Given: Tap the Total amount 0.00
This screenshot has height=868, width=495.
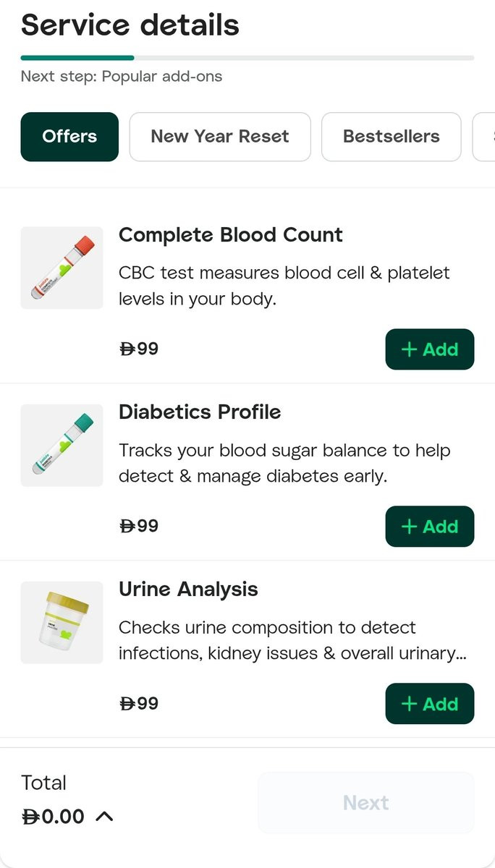Looking at the screenshot, I should pyautogui.click(x=54, y=817).
